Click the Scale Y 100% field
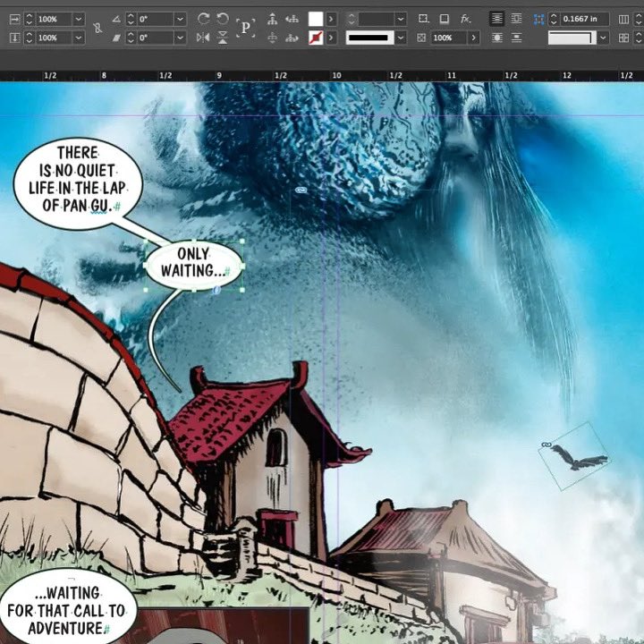This screenshot has width=644, height=644. (x=54, y=38)
